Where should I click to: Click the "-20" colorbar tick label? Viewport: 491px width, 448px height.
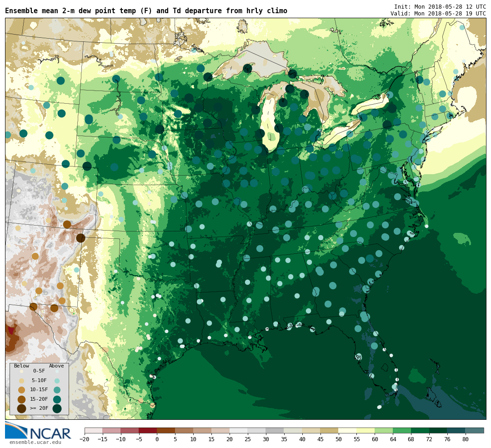click(x=85, y=439)
